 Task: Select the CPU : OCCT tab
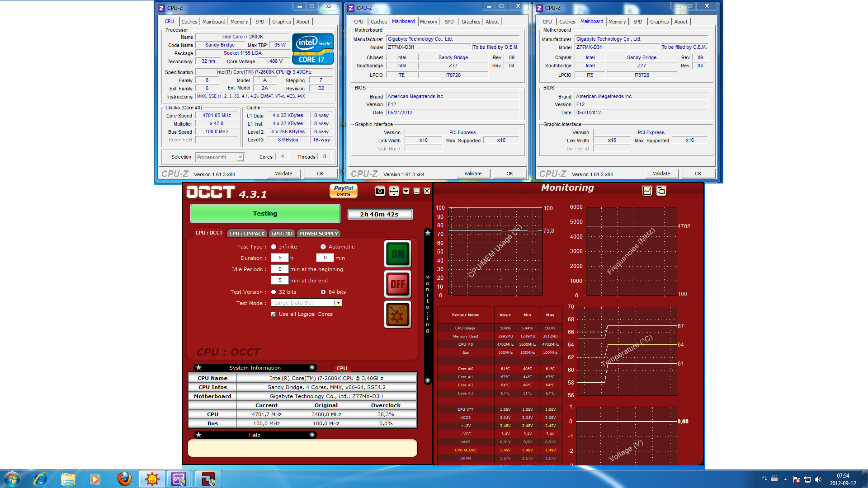(x=209, y=233)
